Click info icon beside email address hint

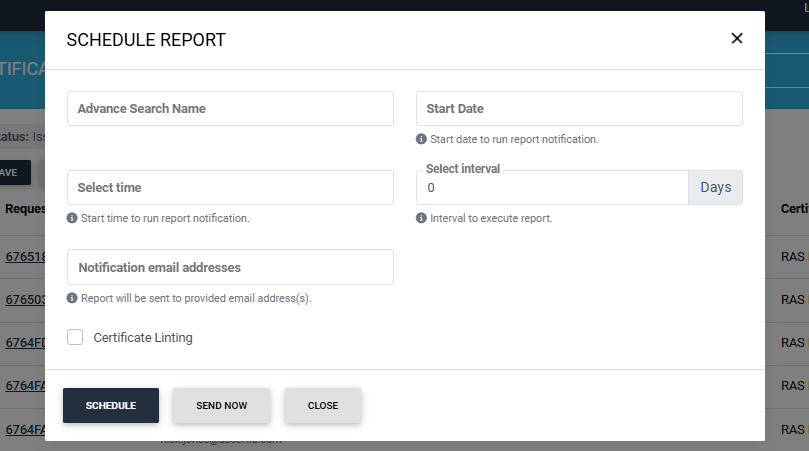72,298
